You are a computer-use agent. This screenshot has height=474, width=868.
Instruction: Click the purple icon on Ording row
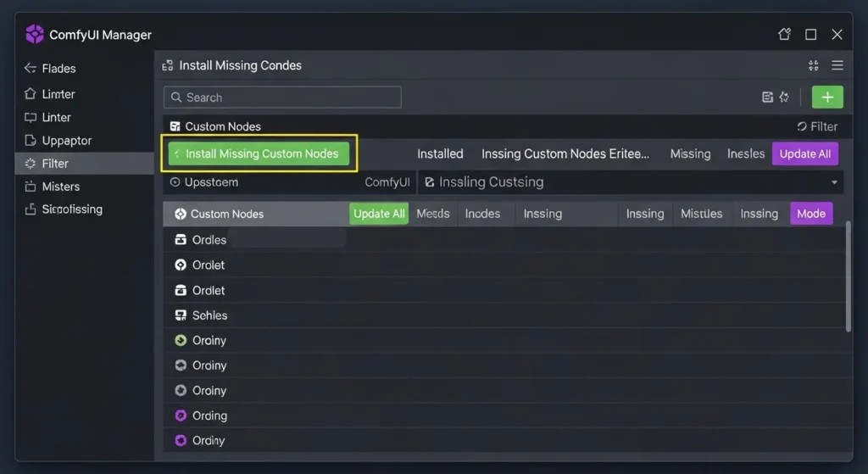(180, 415)
